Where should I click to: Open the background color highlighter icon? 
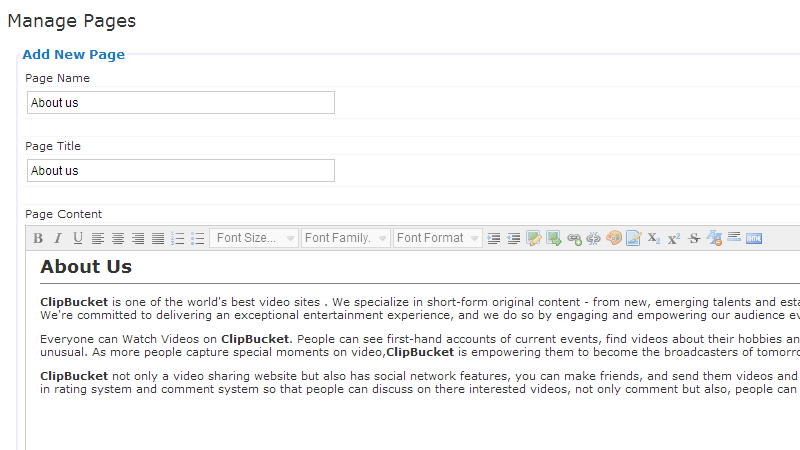click(x=634, y=238)
